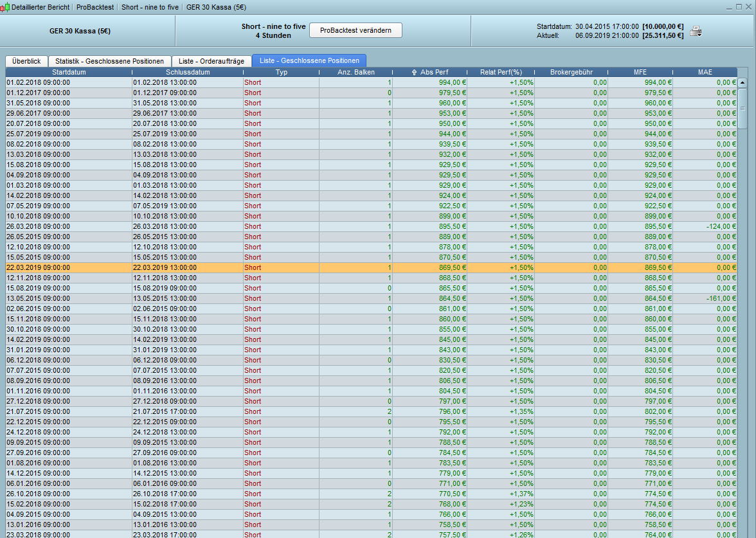Click the -124,00 € MAE value

click(721, 226)
